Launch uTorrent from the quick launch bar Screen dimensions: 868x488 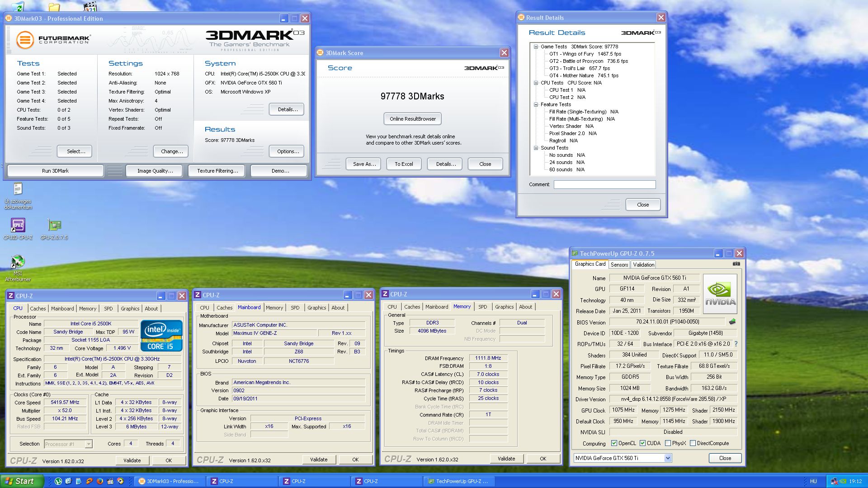coord(58,481)
